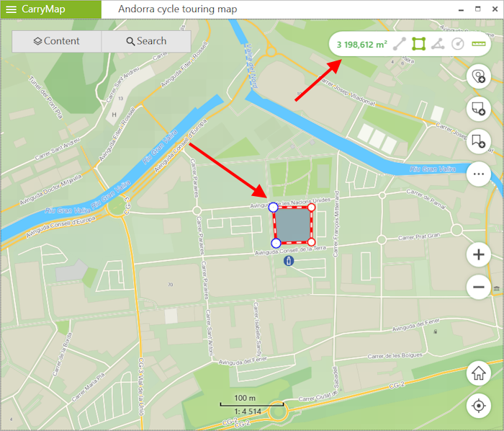Zoom in with the plus button
Viewport: 504px width, 431px height.
click(479, 254)
